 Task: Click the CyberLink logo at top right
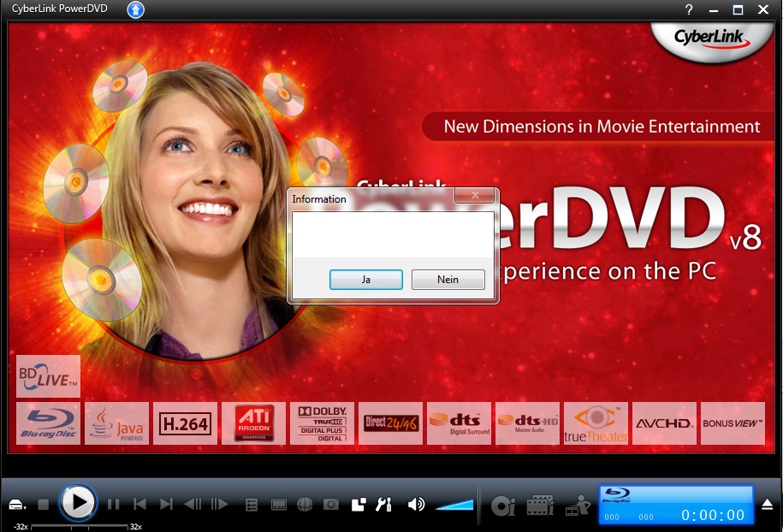tap(711, 39)
